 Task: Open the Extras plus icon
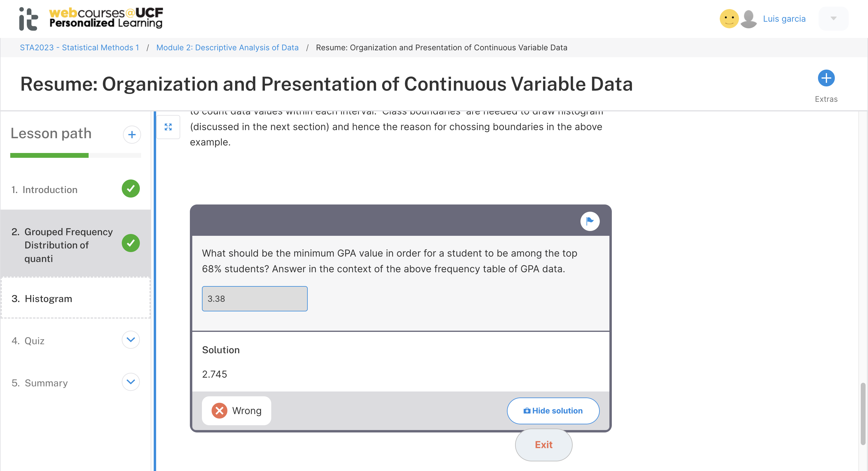click(826, 78)
